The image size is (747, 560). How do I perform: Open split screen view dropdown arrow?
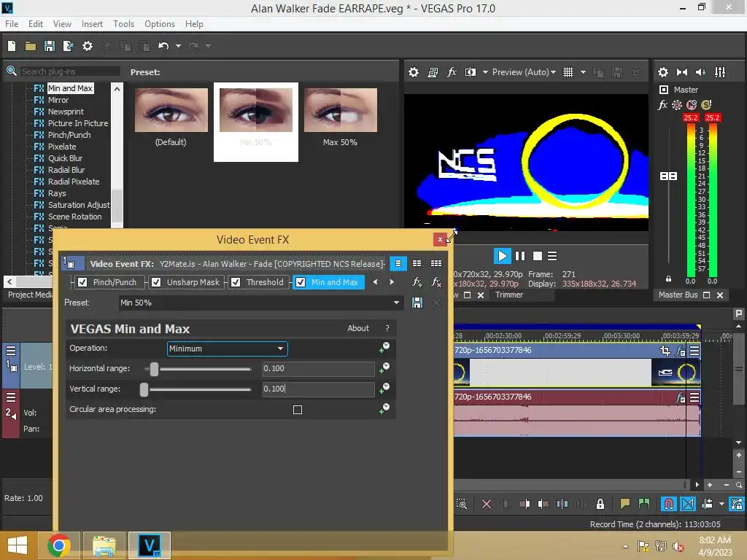[x=485, y=72]
